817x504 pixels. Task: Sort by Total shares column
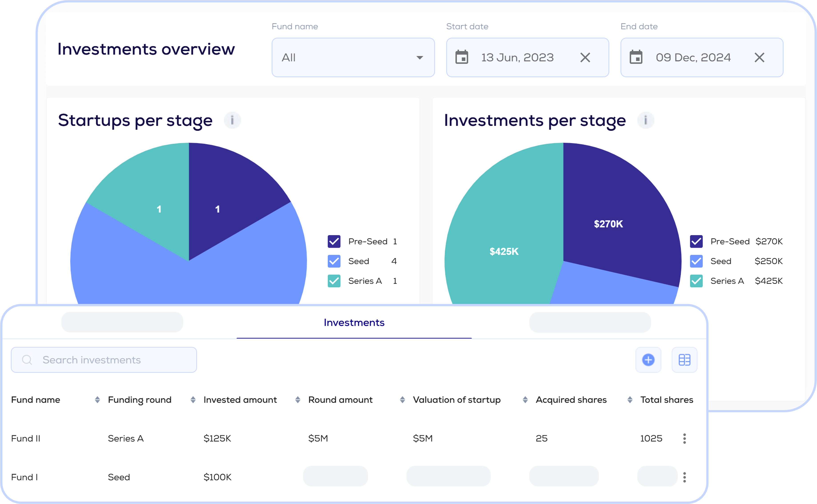667,400
